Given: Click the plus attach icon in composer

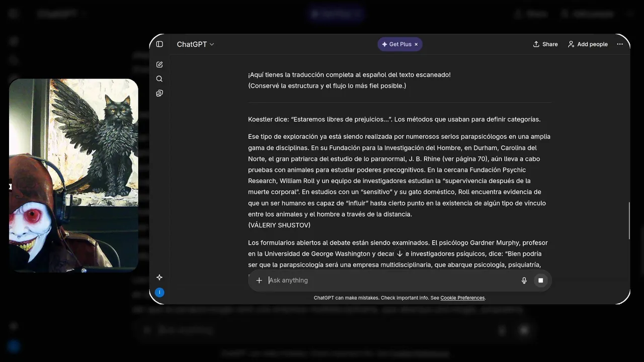Looking at the screenshot, I should (259, 281).
